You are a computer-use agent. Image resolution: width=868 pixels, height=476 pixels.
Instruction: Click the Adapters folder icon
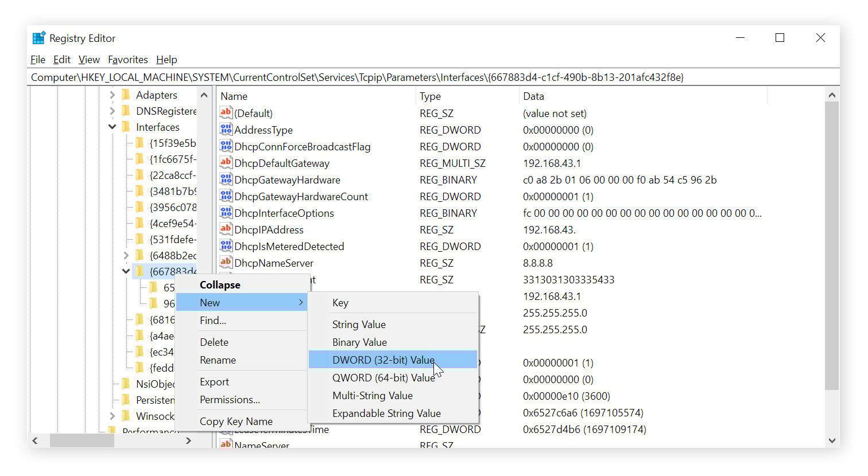pyautogui.click(x=126, y=95)
